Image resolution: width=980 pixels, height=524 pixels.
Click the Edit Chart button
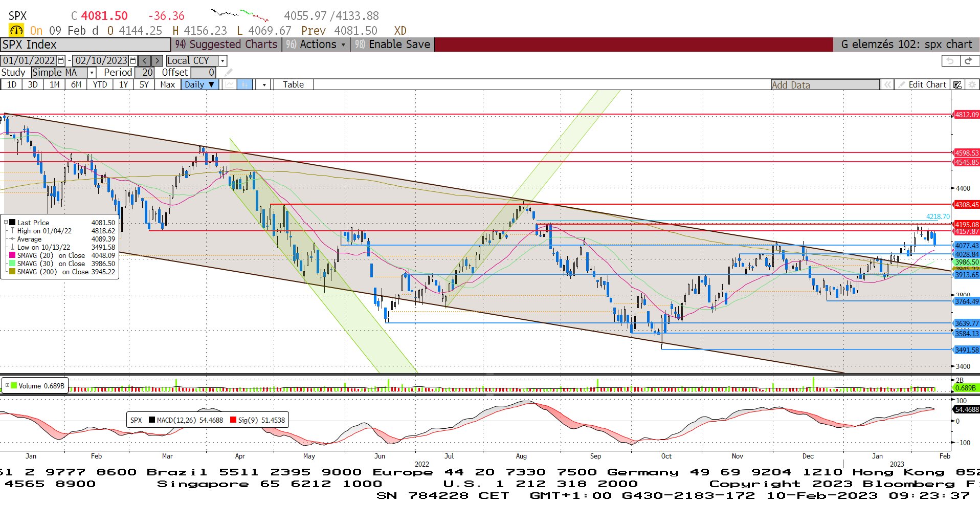(x=923, y=85)
